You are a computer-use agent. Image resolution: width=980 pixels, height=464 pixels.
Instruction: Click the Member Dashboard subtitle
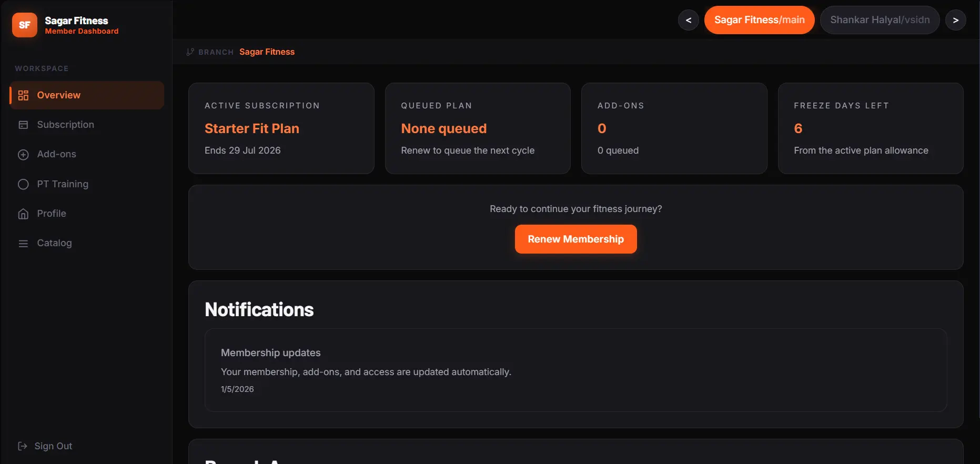[x=82, y=32]
